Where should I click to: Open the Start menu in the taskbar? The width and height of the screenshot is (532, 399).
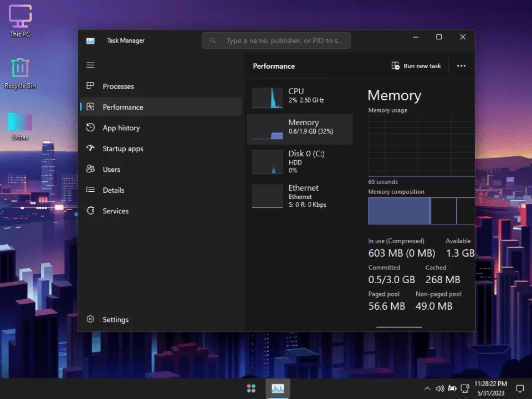tap(251, 388)
